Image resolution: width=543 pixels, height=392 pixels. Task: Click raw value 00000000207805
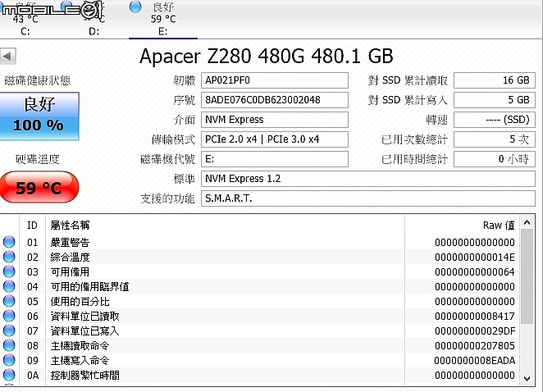tap(475, 346)
